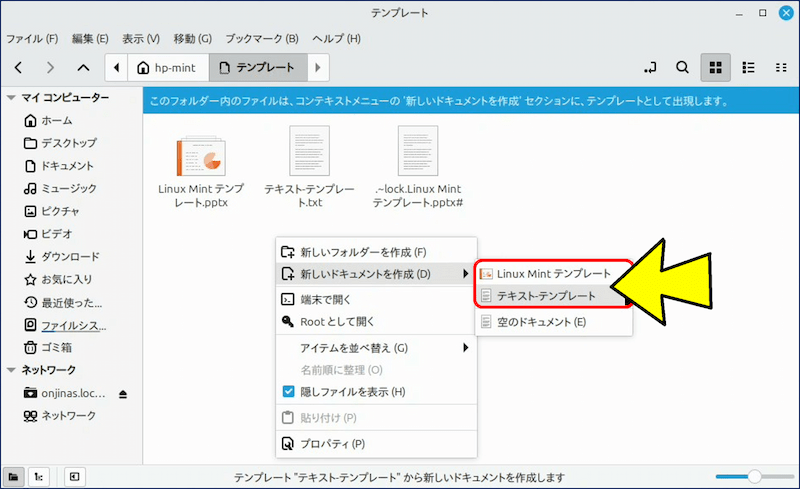Viewport: 800px width, 489px height.
Task: Click the テンプレート path bar button
Action: (x=258, y=67)
